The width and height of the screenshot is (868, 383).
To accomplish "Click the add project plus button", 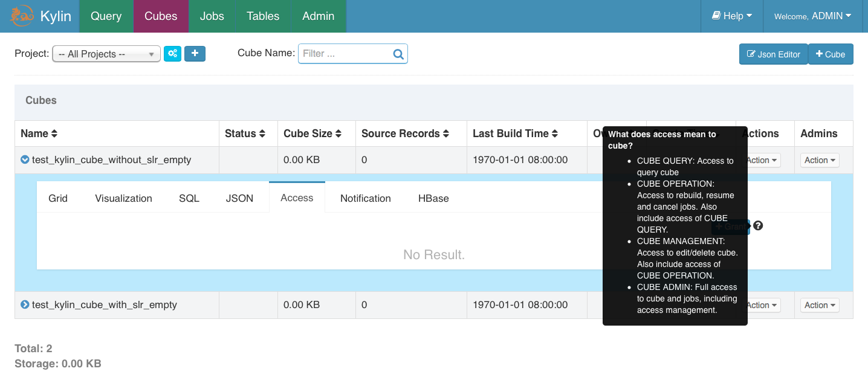I will click(195, 54).
